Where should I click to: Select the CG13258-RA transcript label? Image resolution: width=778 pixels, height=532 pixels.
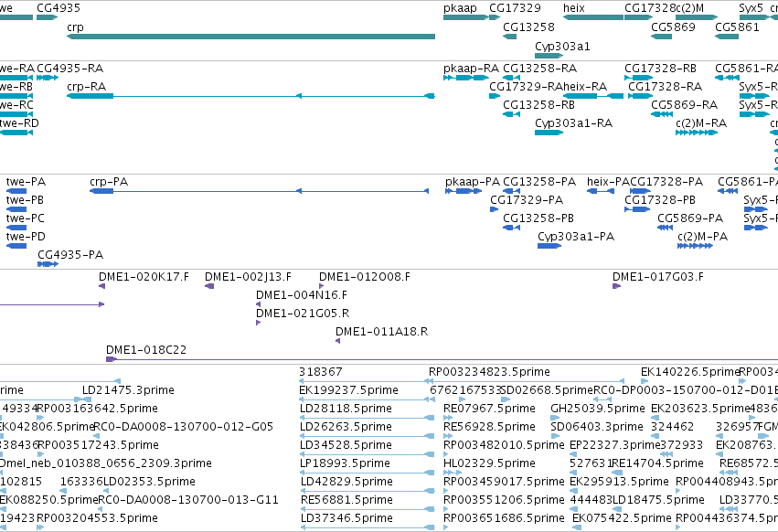click(x=539, y=69)
